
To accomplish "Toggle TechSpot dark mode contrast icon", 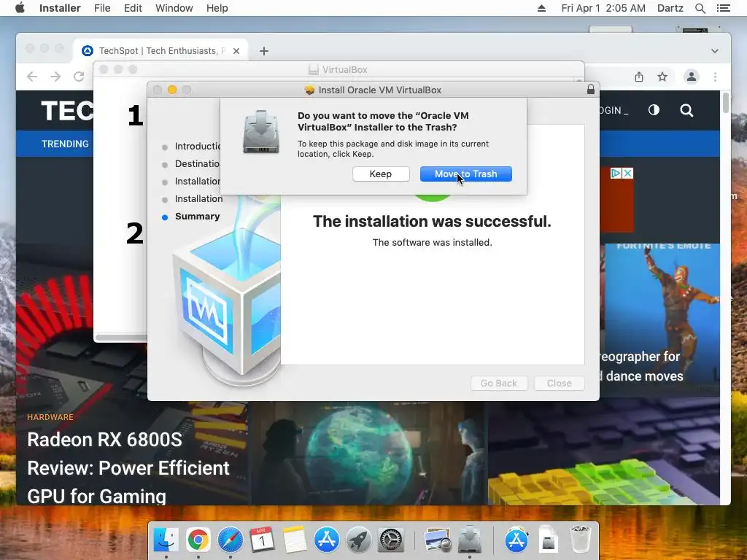I will coord(654,110).
